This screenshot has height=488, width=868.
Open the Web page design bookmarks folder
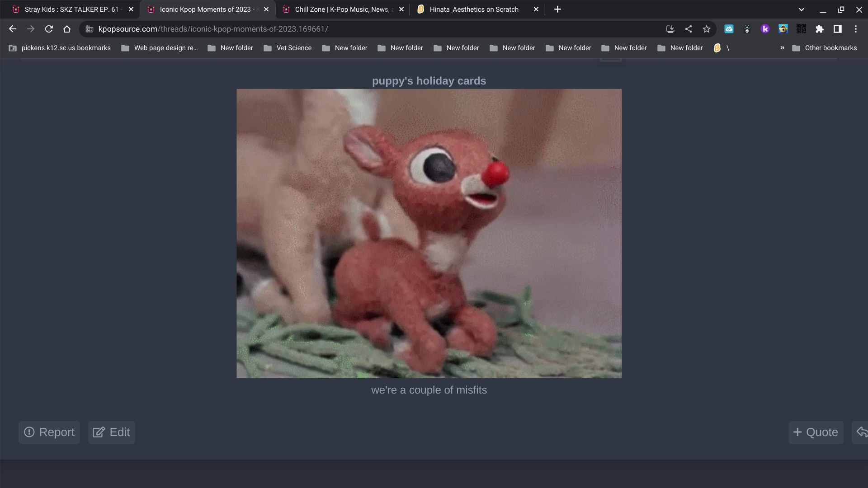point(160,48)
